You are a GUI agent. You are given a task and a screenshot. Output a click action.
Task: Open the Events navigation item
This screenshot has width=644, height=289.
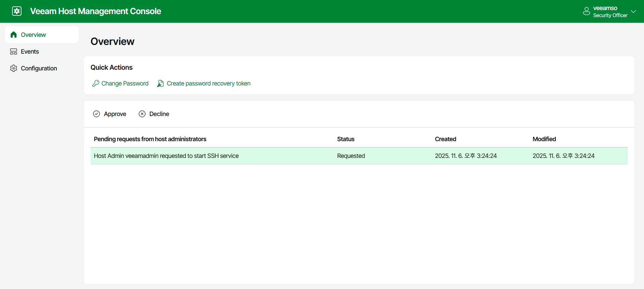[x=42, y=51]
